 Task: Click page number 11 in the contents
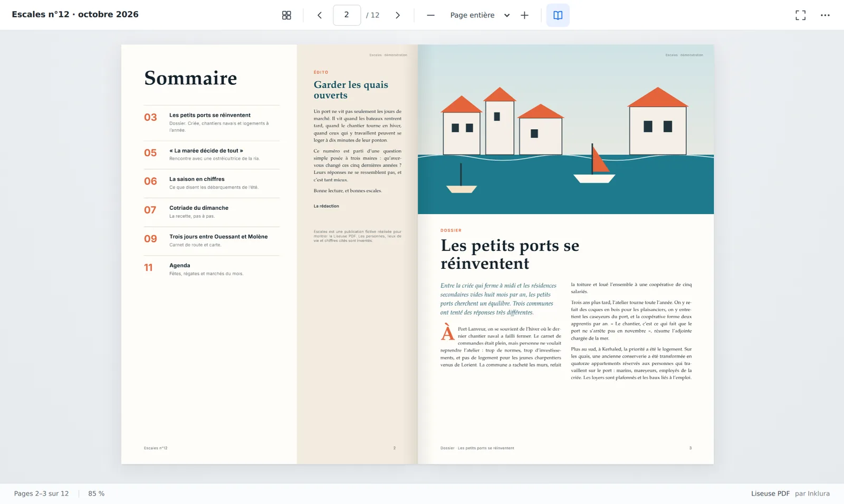point(148,268)
